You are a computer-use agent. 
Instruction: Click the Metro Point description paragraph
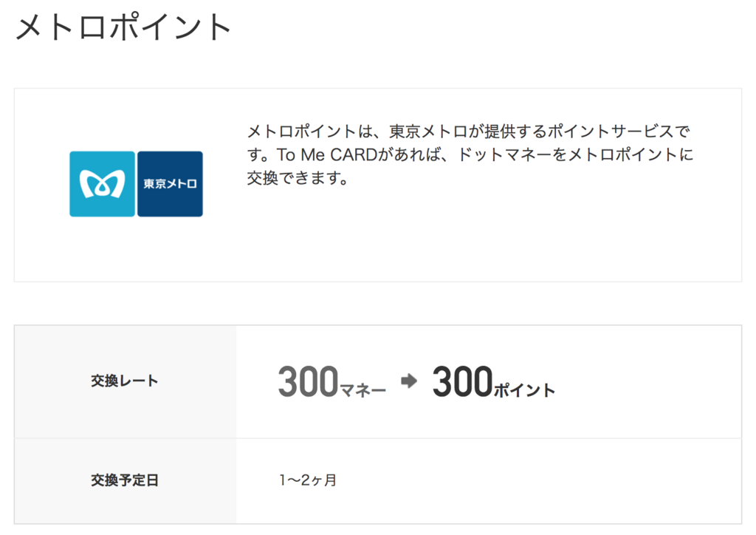coord(470,155)
